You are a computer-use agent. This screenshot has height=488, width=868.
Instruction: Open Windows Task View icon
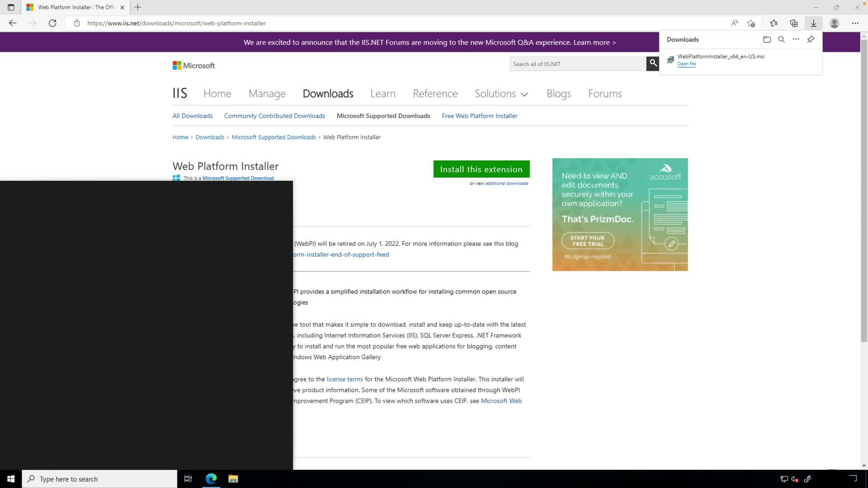click(188, 479)
